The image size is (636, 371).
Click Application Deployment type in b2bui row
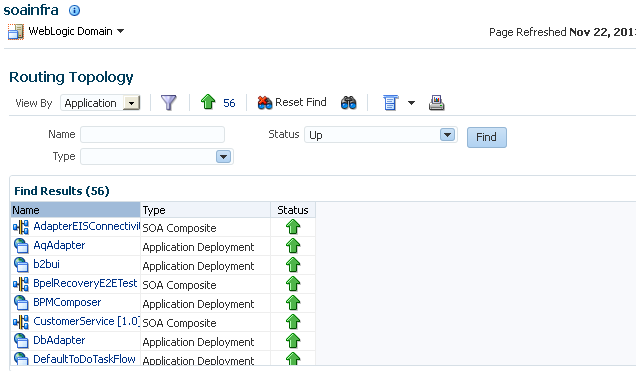tap(198, 266)
